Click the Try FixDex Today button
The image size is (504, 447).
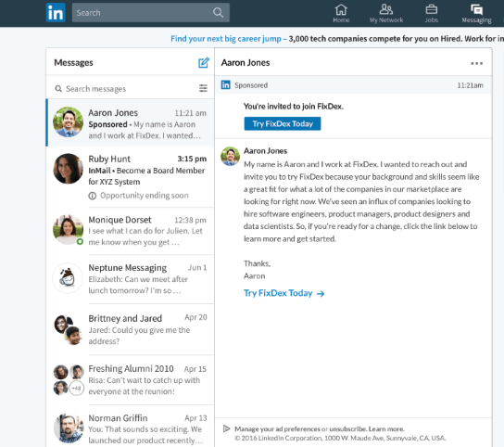point(283,123)
